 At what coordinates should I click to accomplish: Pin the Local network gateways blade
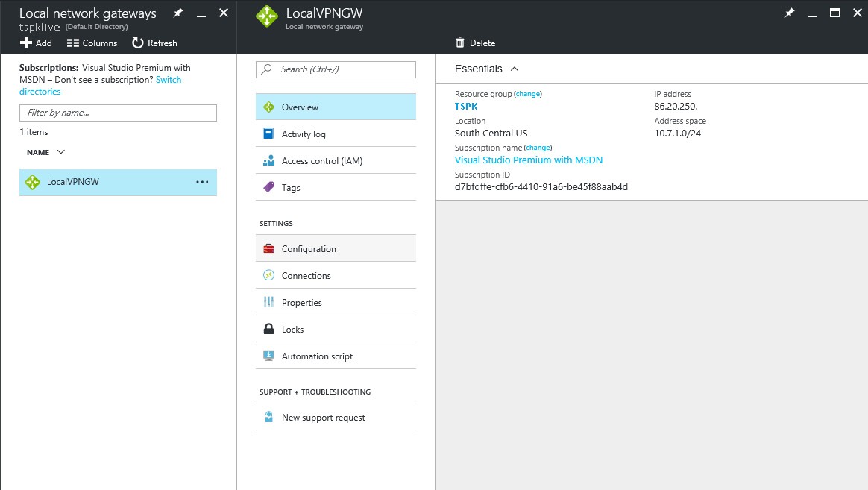pos(177,13)
